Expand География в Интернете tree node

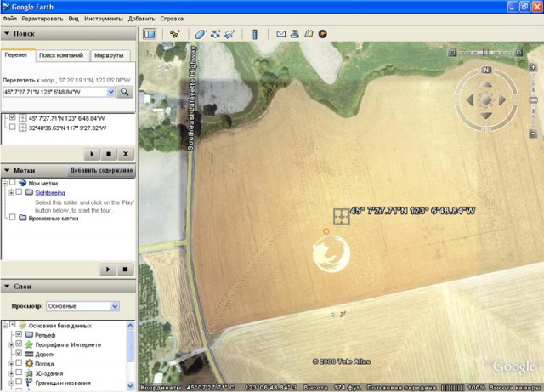point(11,344)
